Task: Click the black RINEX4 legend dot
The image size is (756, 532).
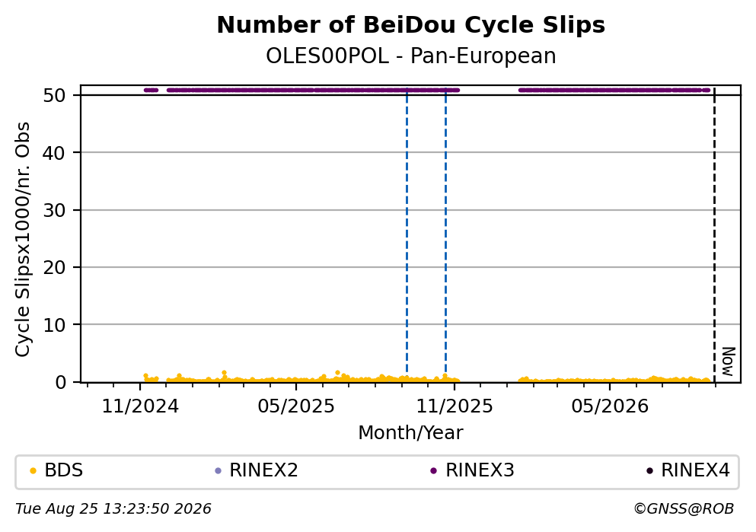Action: coord(649,471)
